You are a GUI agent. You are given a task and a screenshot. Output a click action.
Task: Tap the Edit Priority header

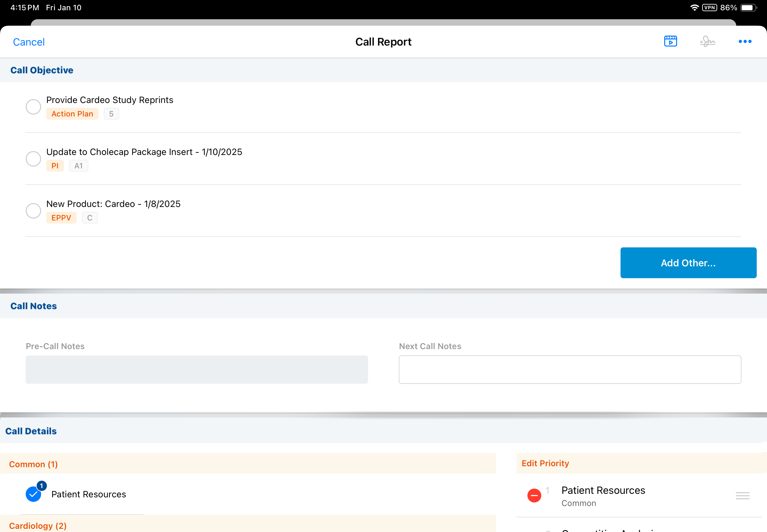545,463
